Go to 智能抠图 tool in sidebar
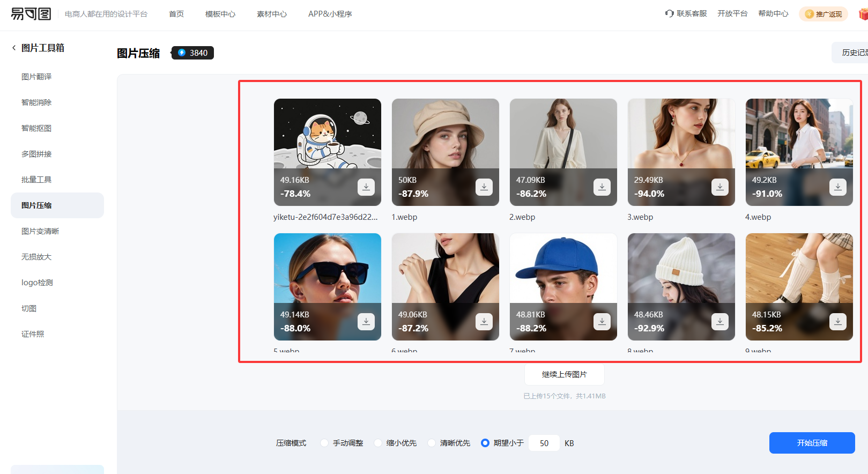The width and height of the screenshot is (868, 474). [x=36, y=128]
